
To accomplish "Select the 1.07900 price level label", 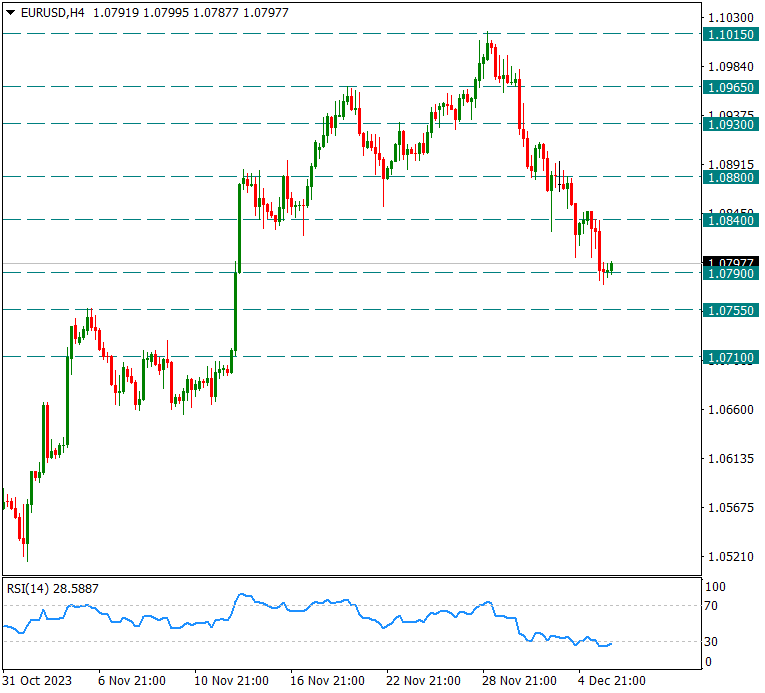I will 730,274.
